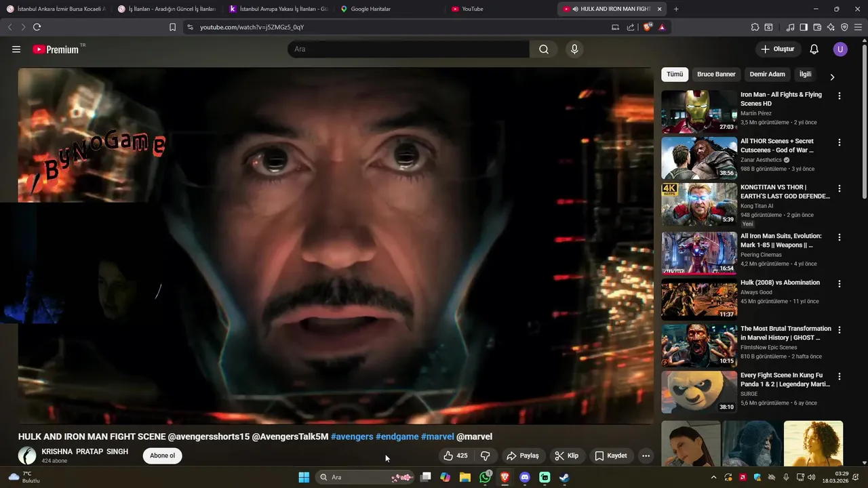Select the Tümü filter chip
868x488 pixels.
pos(675,75)
